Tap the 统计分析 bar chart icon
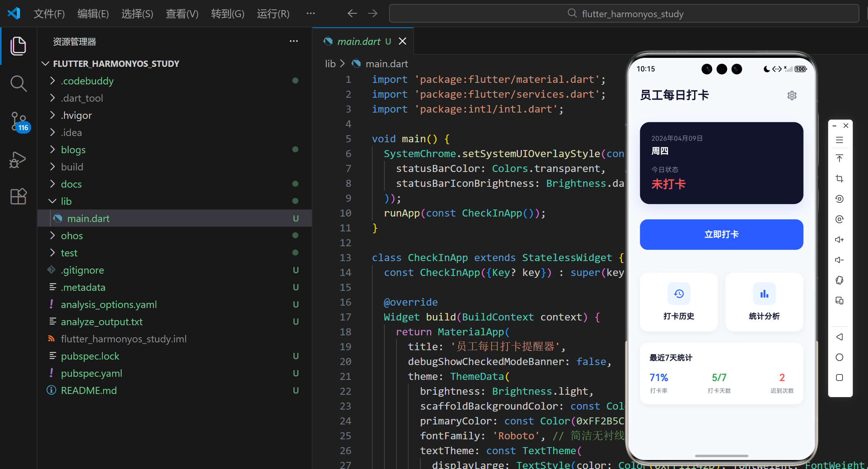This screenshot has height=469, width=868. point(764,294)
